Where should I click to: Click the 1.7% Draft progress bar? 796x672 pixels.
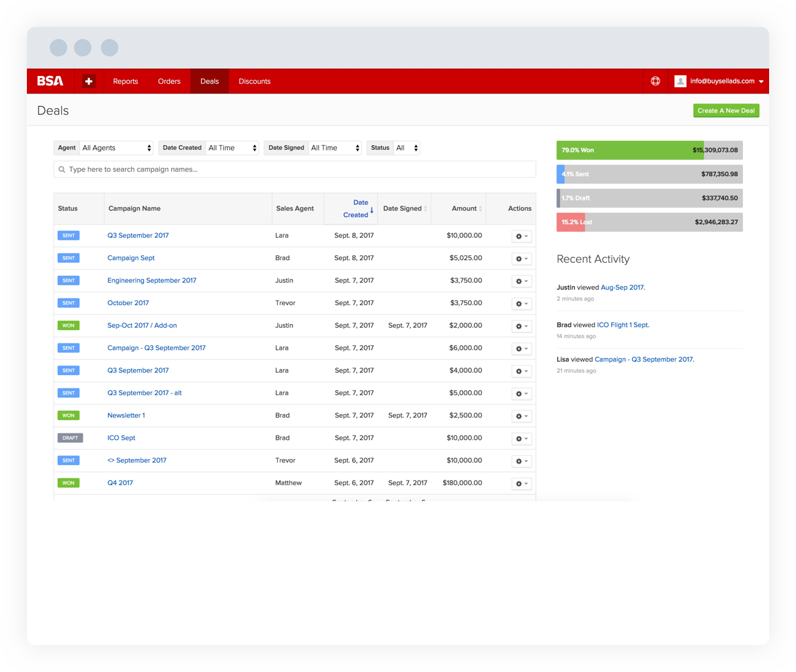pos(649,198)
